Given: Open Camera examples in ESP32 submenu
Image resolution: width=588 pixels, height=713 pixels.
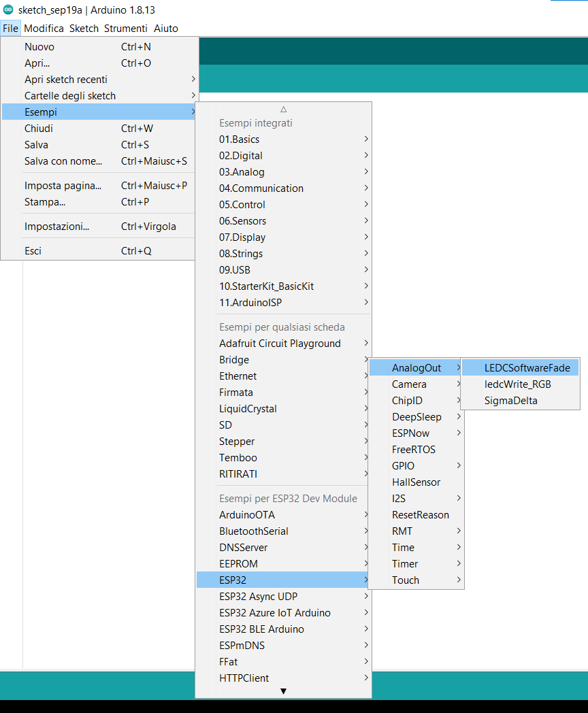Looking at the screenshot, I should pyautogui.click(x=416, y=384).
